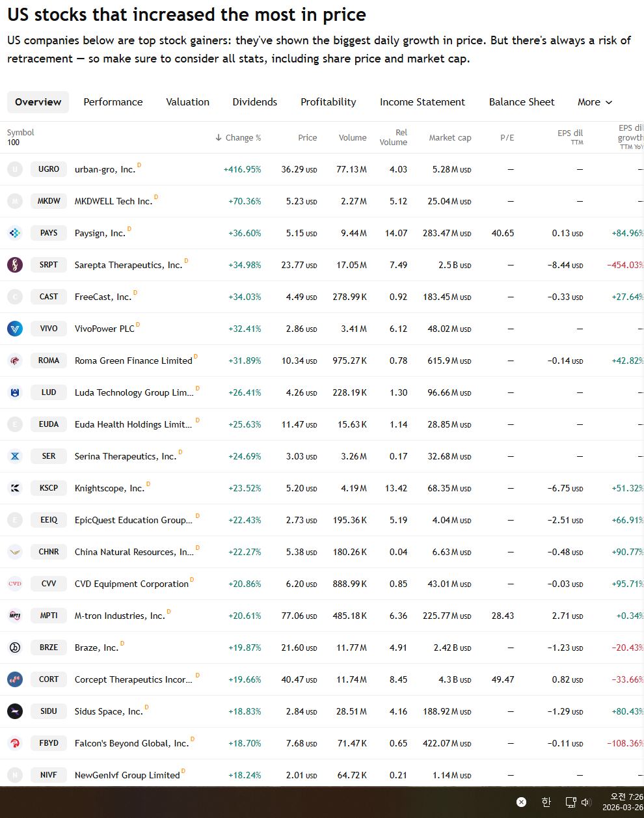Open the CVD Equipment Corporation link

131,584
